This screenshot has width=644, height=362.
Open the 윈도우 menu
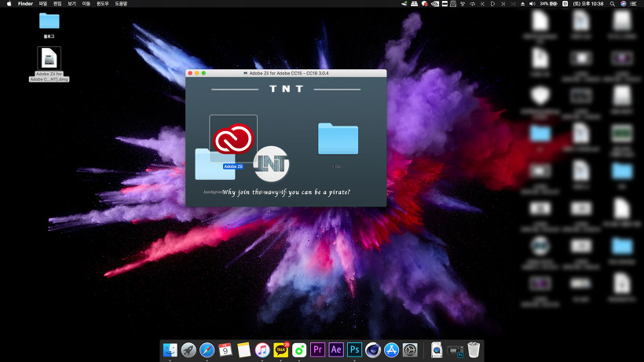click(x=103, y=4)
